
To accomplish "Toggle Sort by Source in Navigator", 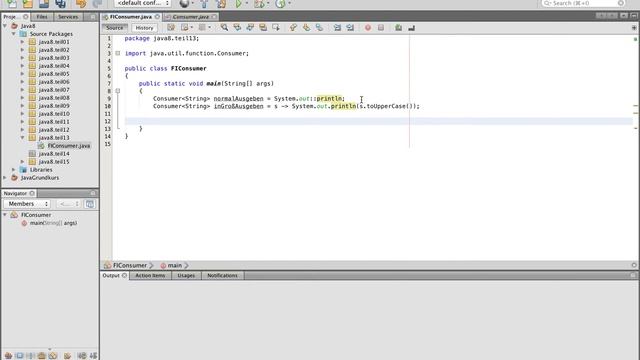I will [x=93, y=356].
